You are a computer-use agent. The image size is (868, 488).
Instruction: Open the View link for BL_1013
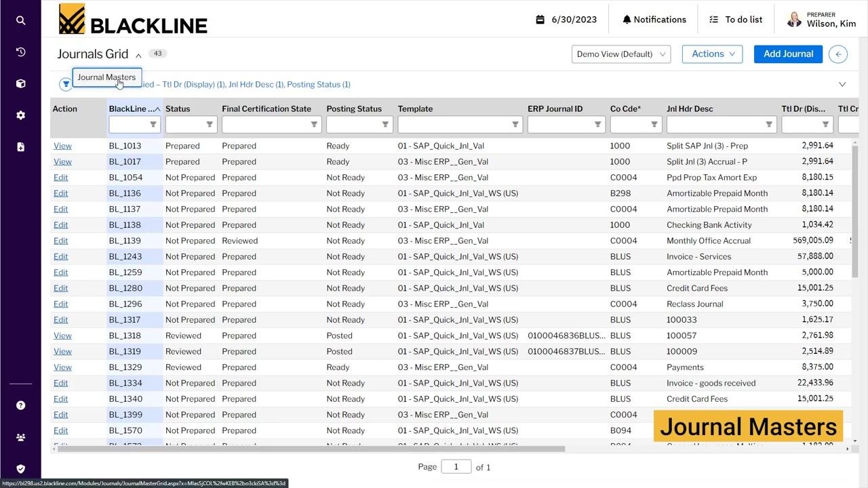click(x=62, y=146)
